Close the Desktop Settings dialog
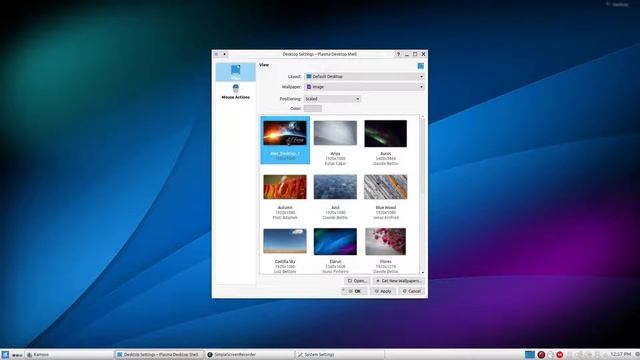Screen dimensions: 640x360 tap(423, 54)
